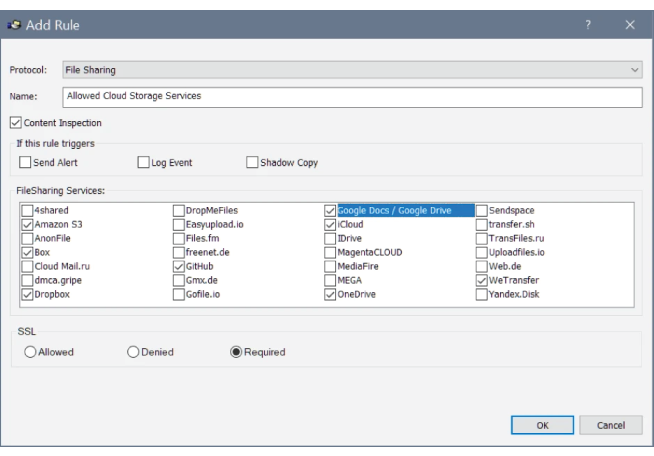Select the SSL Allowed radio button

pos(30,352)
